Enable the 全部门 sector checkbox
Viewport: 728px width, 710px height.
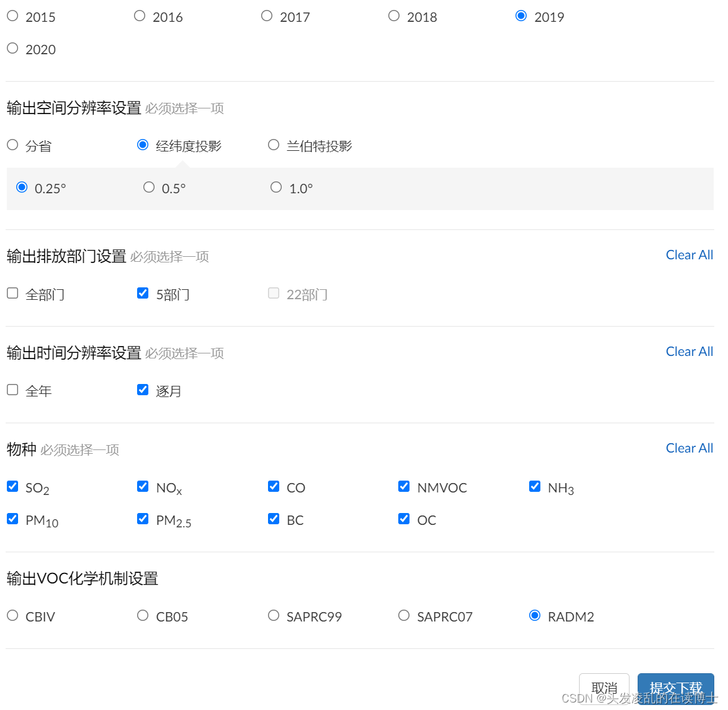12,292
